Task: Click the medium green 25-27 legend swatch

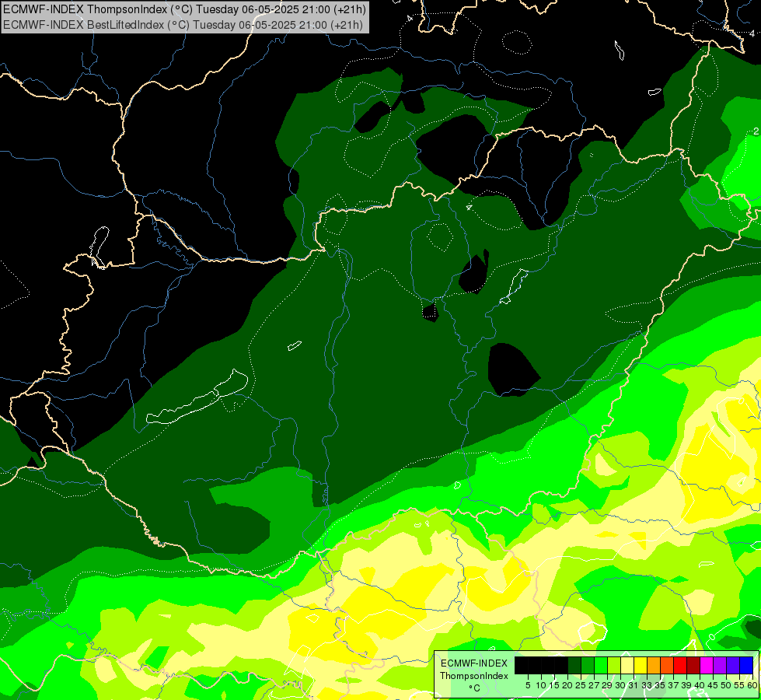Action: (x=588, y=665)
